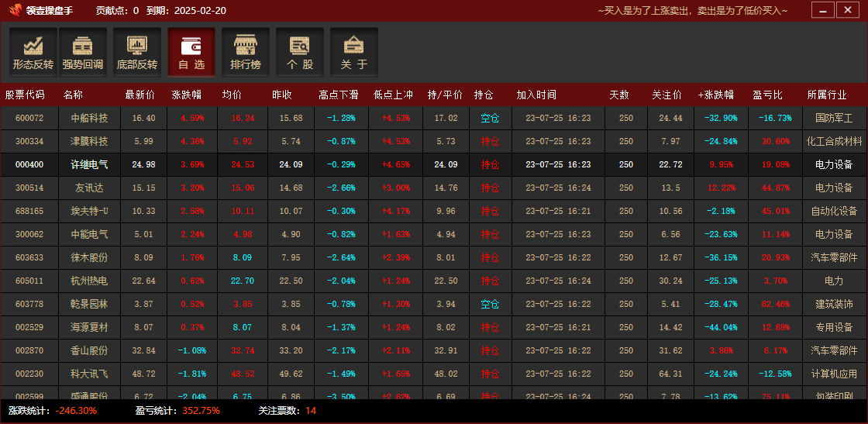The height and width of the screenshot is (424, 868).
Task: Select stock 友讯达 in the list
Action: tap(89, 188)
